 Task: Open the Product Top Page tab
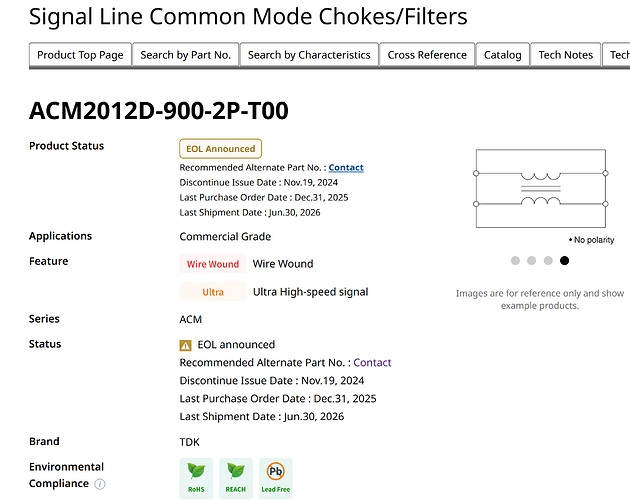[x=80, y=55]
